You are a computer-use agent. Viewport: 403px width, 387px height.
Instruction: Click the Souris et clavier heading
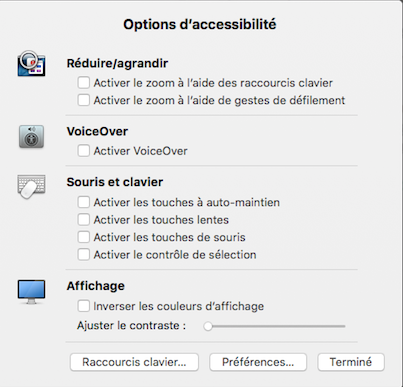pyautogui.click(x=115, y=182)
